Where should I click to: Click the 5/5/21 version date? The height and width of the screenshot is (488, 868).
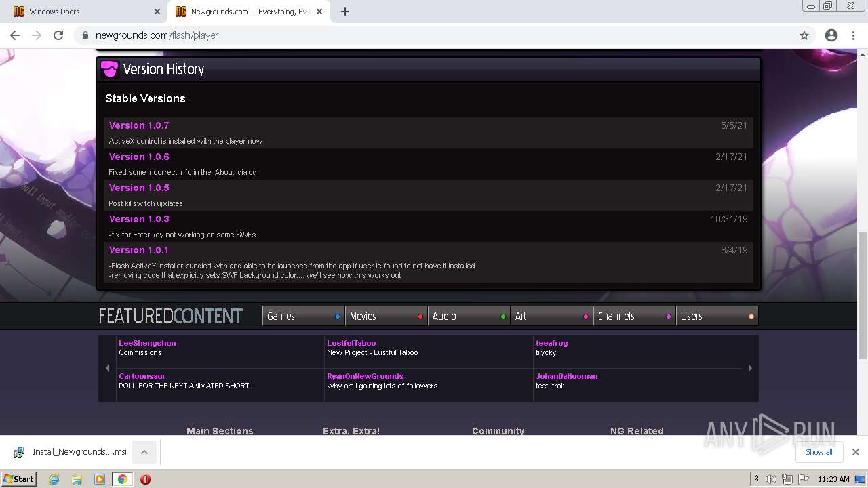(x=734, y=125)
